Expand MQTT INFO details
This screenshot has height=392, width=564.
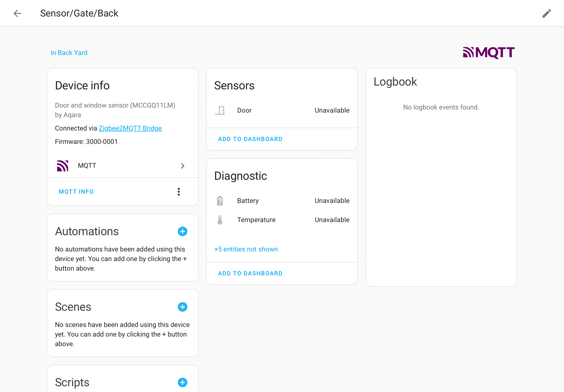click(x=76, y=192)
